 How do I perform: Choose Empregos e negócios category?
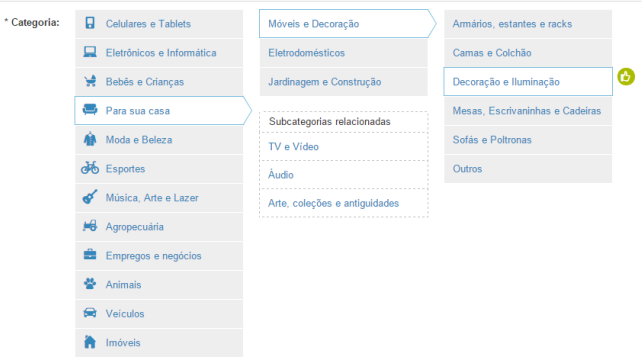pyautogui.click(x=159, y=256)
